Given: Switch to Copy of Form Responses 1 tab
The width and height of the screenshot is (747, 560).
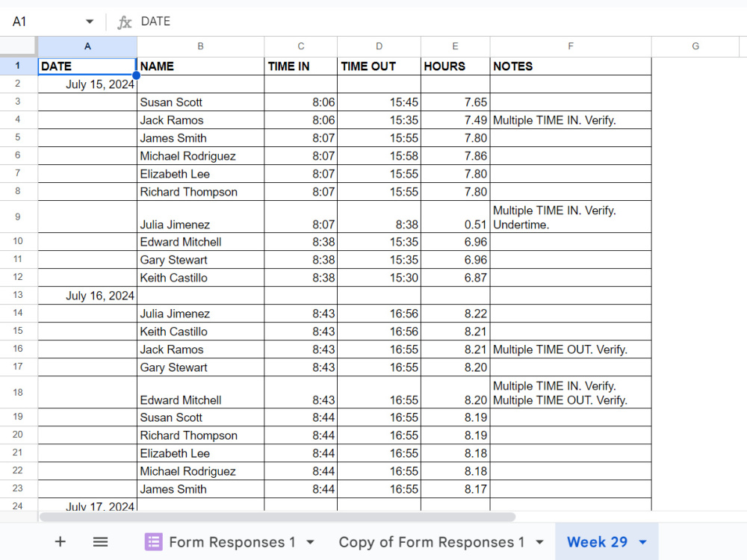Looking at the screenshot, I should (432, 542).
